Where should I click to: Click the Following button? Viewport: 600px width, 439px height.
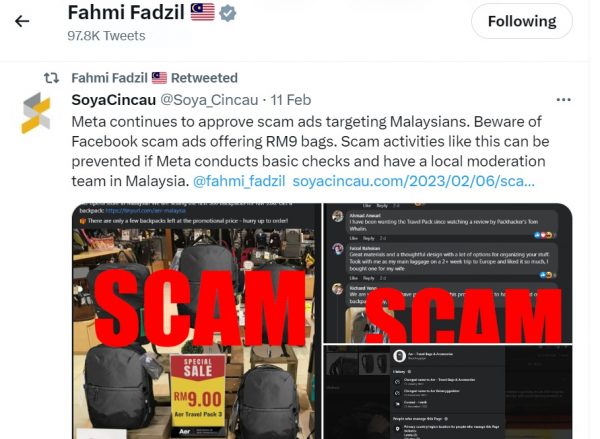(x=522, y=21)
